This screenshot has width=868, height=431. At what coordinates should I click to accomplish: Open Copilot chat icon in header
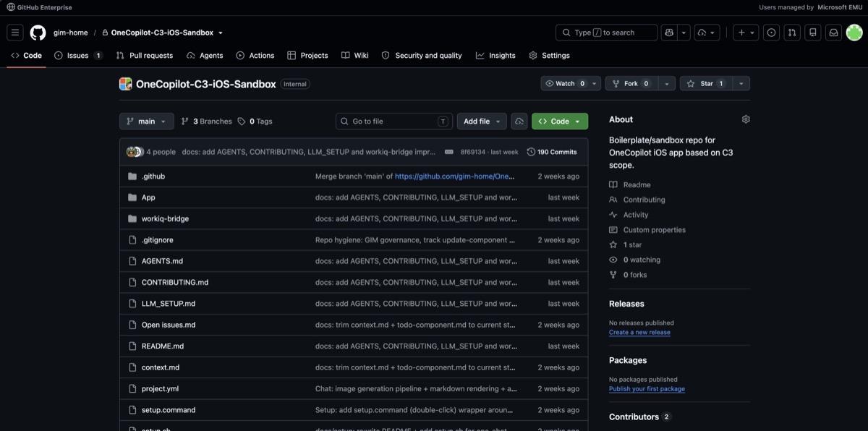point(669,33)
